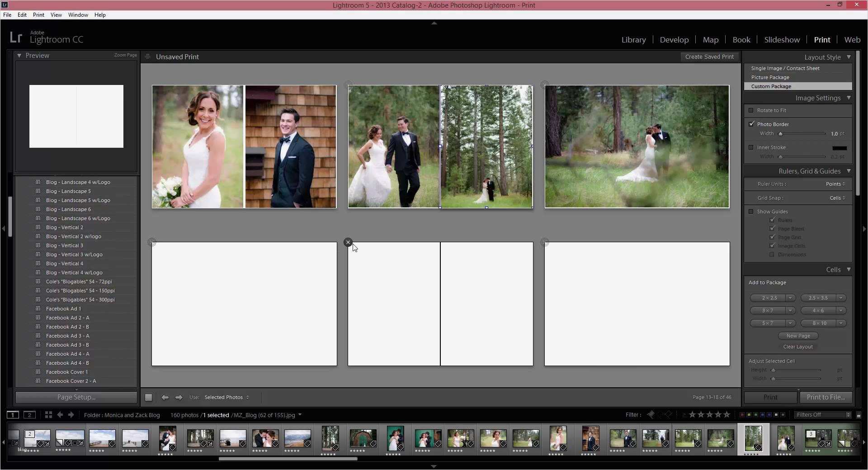The width and height of the screenshot is (868, 470).
Task: Click the Photo Border Width slider
Action: tap(802, 134)
